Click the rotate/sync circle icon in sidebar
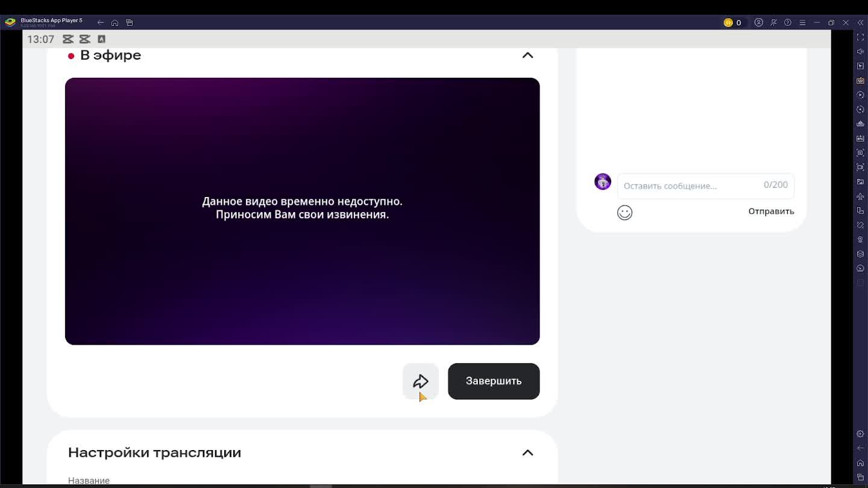This screenshot has height=488, width=868. [860, 110]
